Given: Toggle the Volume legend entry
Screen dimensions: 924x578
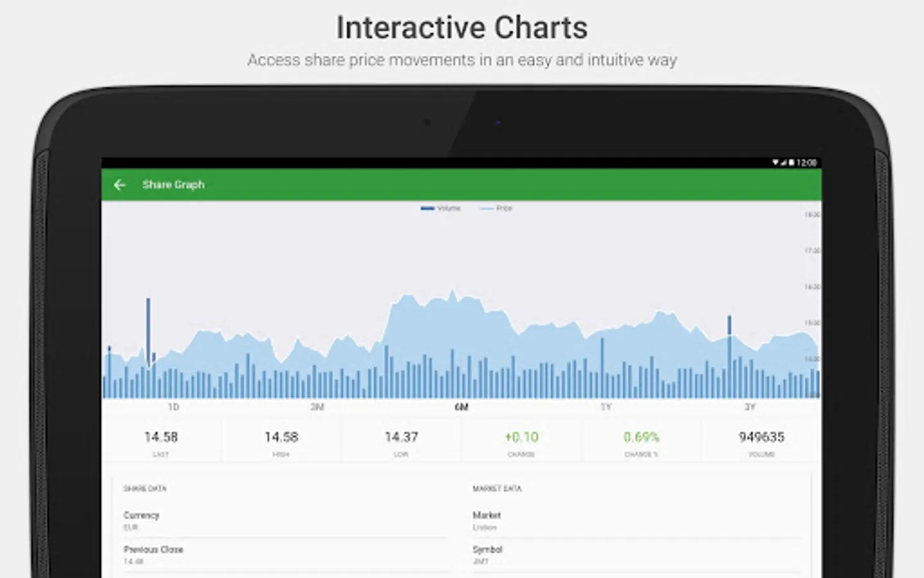Looking at the screenshot, I should click(441, 208).
